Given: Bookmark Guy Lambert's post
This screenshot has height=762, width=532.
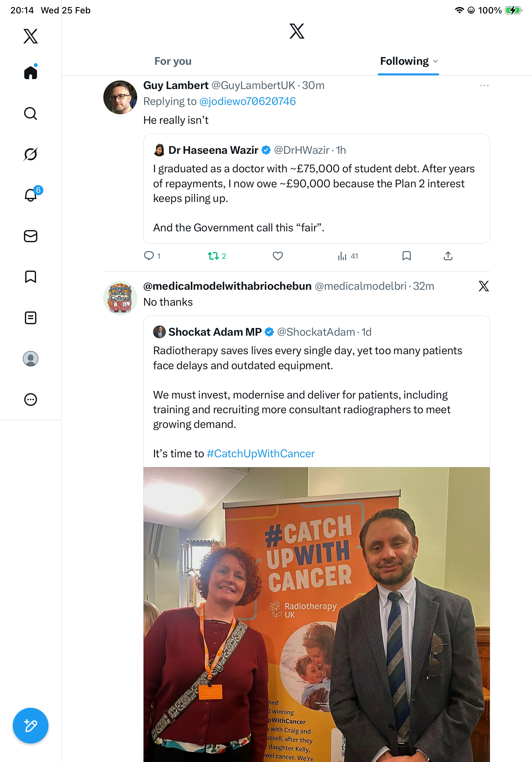Looking at the screenshot, I should (x=406, y=256).
